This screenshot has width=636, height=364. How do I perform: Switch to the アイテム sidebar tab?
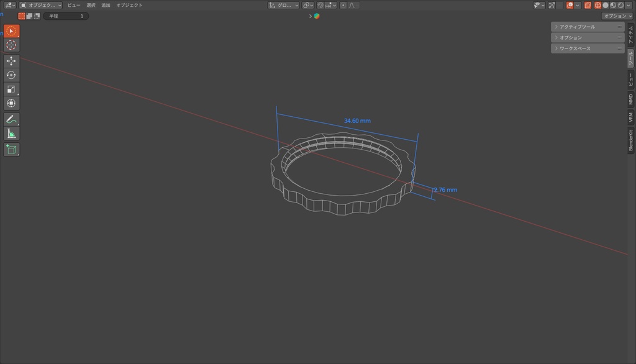click(x=631, y=35)
